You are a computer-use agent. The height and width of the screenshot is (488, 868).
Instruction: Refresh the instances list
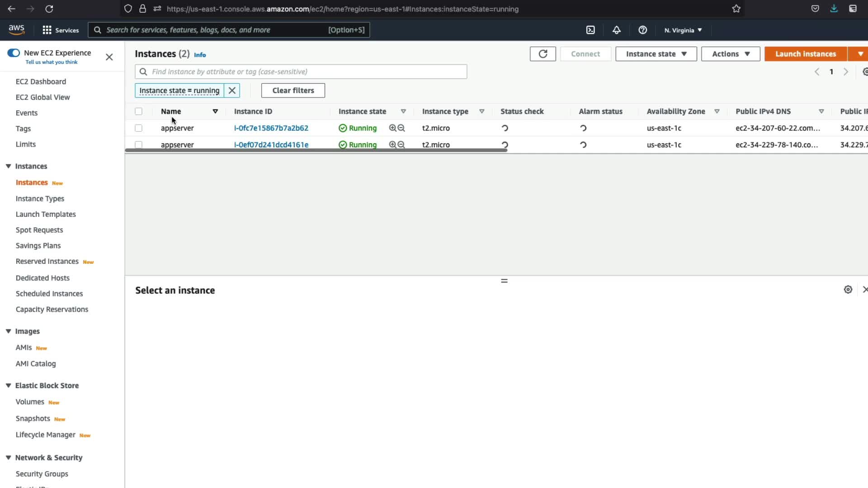click(542, 54)
